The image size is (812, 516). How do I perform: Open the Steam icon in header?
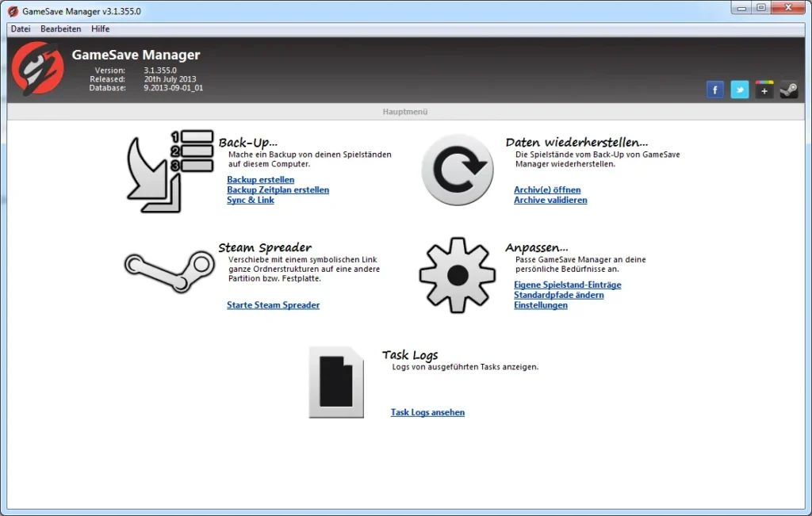point(789,90)
